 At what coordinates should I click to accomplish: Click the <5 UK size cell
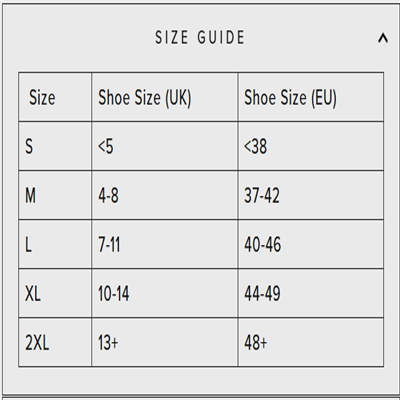pyautogui.click(x=165, y=146)
